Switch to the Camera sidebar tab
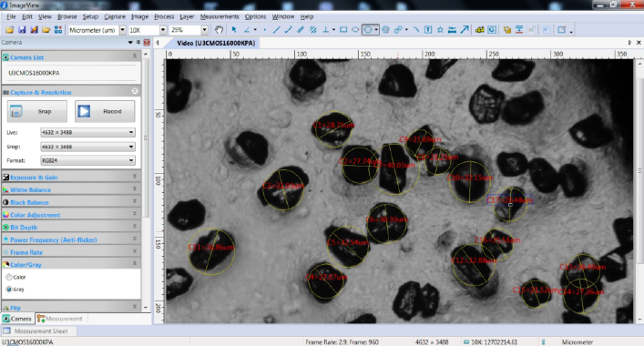Viewport: 644px width, 346px height. tap(16, 319)
